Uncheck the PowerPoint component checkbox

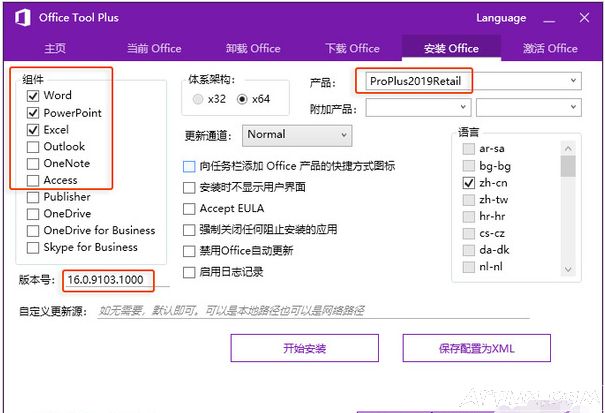(33, 113)
